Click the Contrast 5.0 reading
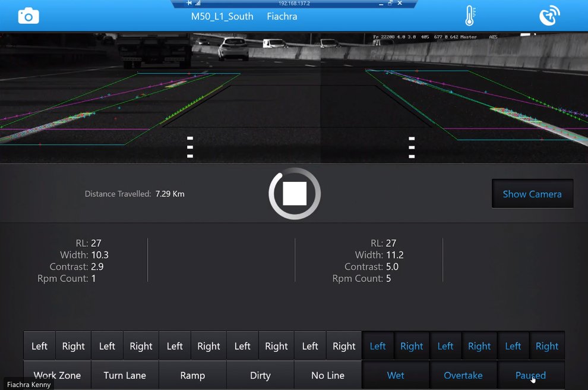 pyautogui.click(x=372, y=266)
